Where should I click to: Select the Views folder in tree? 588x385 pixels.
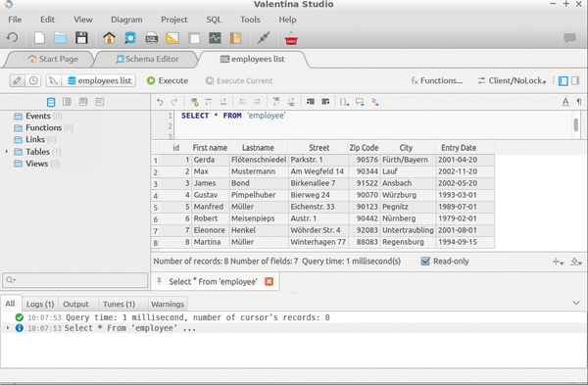coord(36,164)
